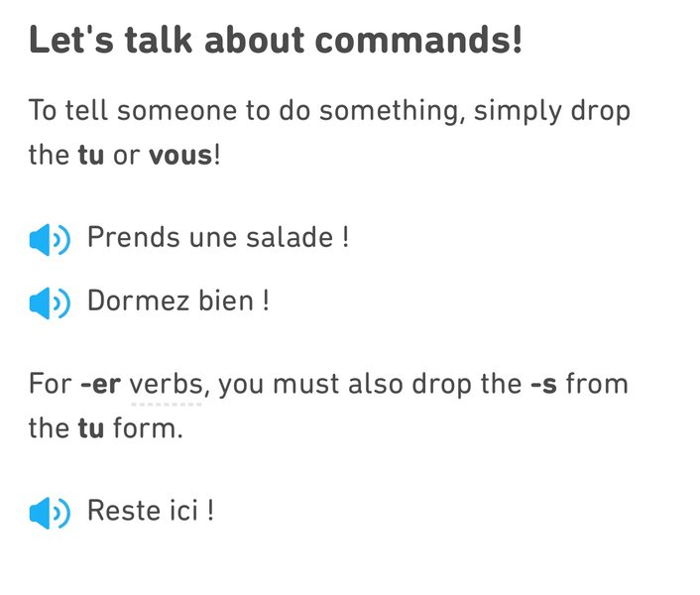The image size is (700, 595).
Task: Play audio for "Reste ici !"
Action: pos(50,513)
